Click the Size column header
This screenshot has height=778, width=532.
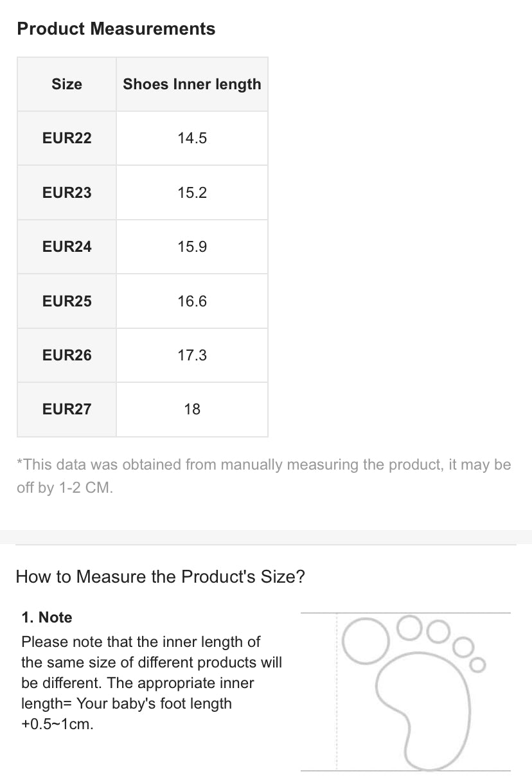click(x=67, y=84)
